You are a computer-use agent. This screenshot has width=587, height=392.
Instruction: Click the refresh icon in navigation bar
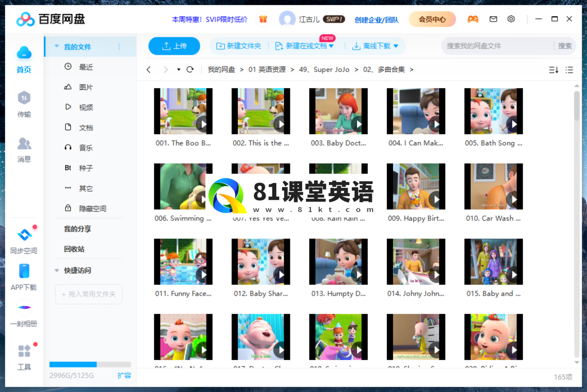pyautogui.click(x=190, y=69)
